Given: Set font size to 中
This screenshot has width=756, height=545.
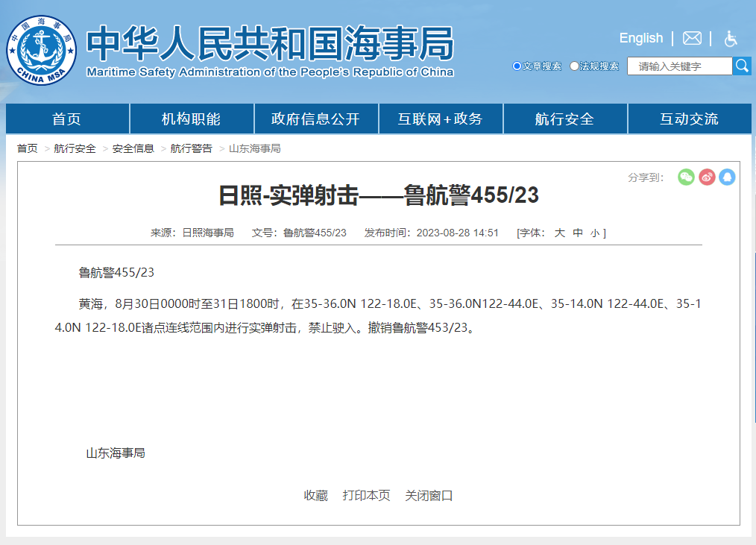Looking at the screenshot, I should pyautogui.click(x=578, y=233).
